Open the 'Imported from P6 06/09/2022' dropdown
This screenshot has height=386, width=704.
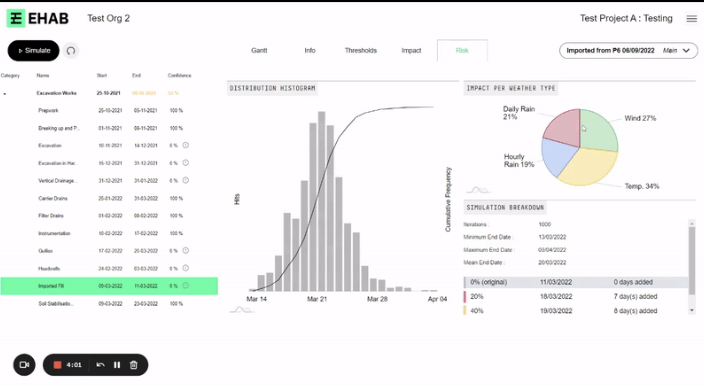pyautogui.click(x=628, y=51)
